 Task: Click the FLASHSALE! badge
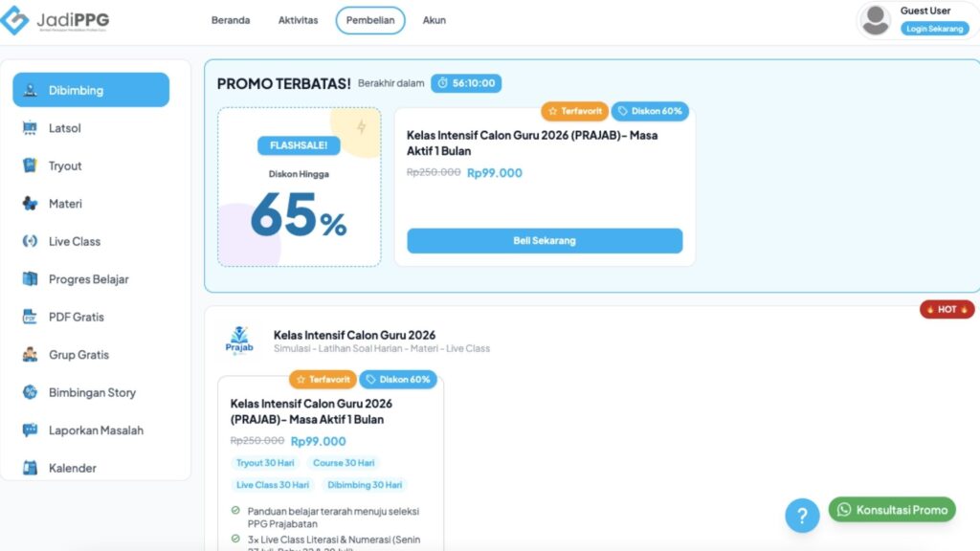click(299, 145)
